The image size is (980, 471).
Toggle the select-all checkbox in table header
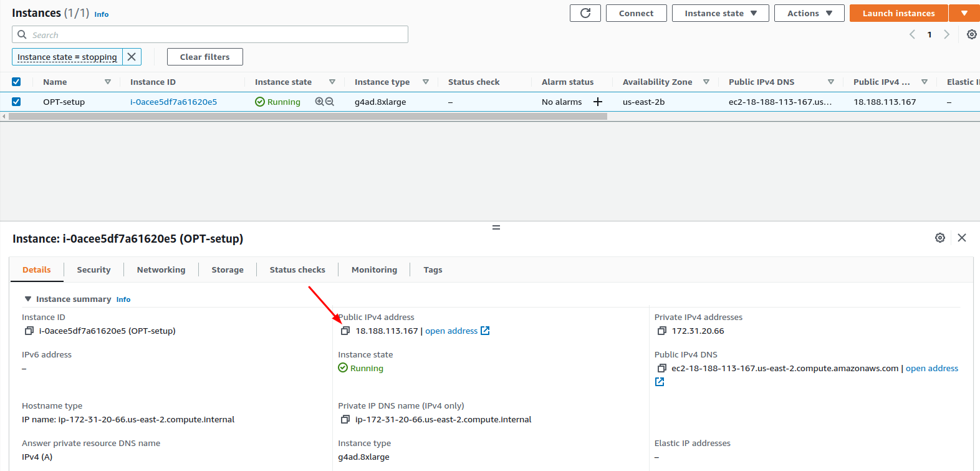pos(16,82)
